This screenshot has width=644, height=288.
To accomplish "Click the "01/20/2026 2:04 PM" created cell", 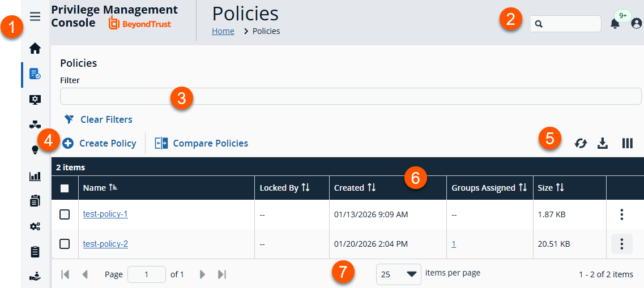I will click(x=371, y=244).
